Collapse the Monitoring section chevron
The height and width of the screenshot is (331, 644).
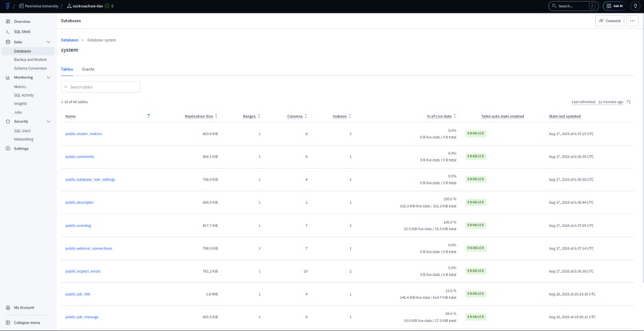click(49, 78)
